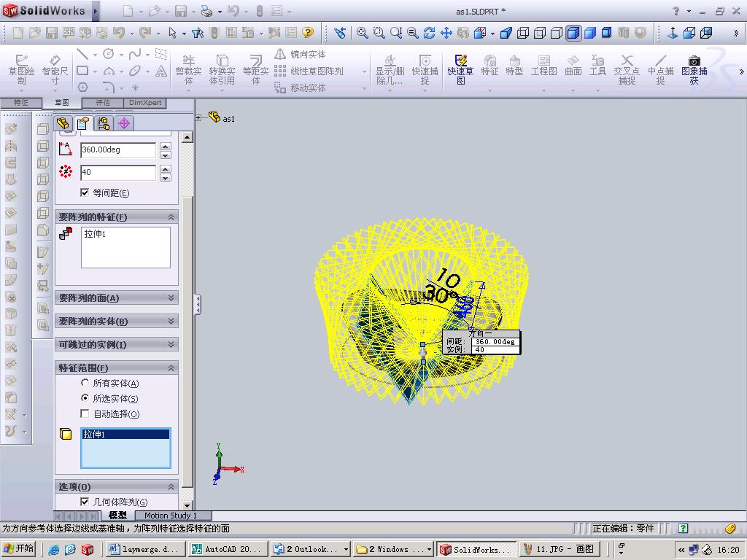Expand the 可跳过的实例(I) section
The height and width of the screenshot is (560, 747).
[171, 344]
